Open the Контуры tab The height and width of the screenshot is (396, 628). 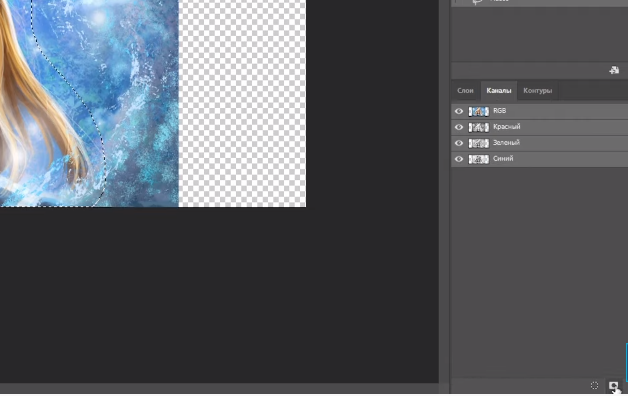(x=537, y=90)
